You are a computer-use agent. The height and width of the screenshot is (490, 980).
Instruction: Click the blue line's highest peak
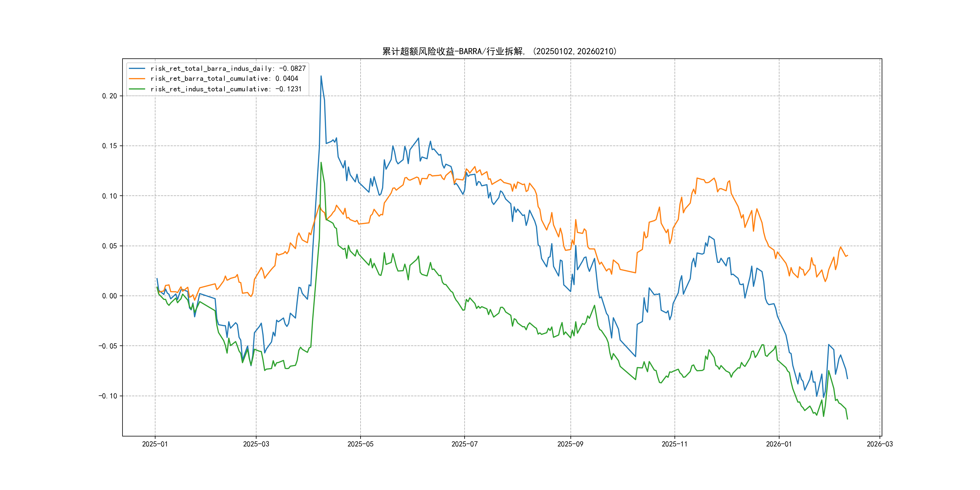[x=321, y=76]
